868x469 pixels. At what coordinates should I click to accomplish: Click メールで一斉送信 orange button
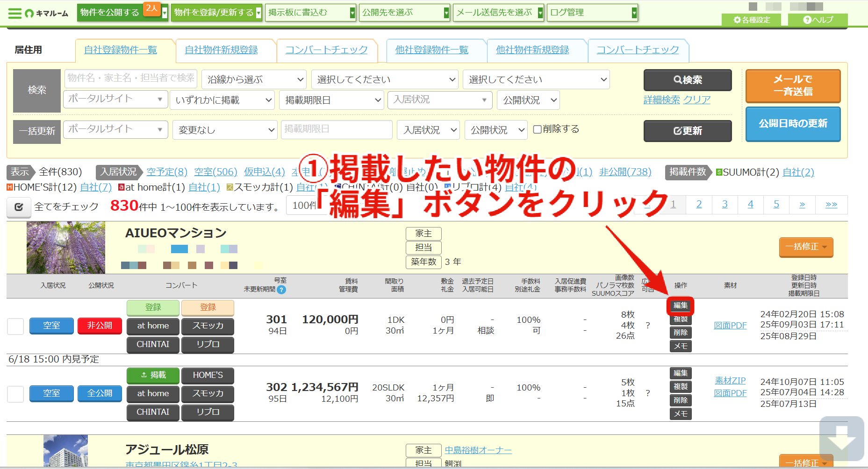tap(793, 86)
